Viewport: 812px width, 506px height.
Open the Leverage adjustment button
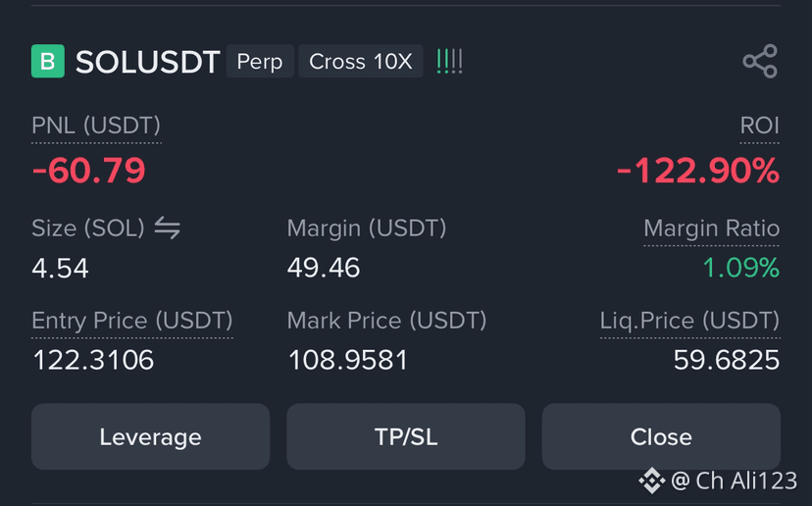[x=150, y=436]
